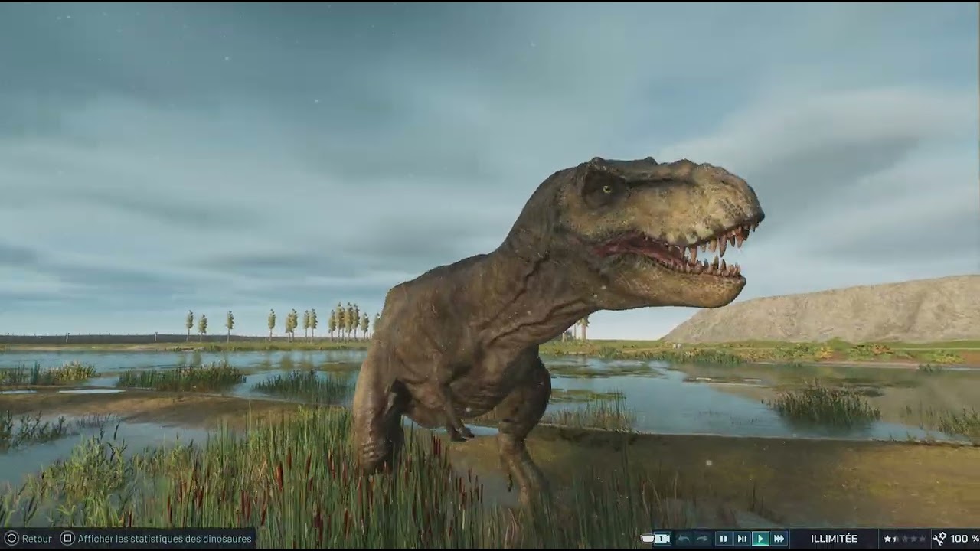Click the Retour circle button
Screen dimensions: 980x551
[x=11, y=539]
